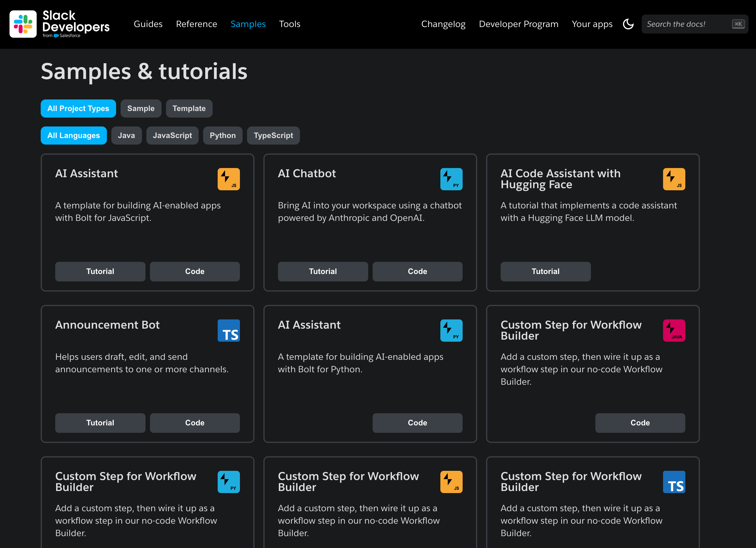Click the PY Bolt icon on AI Chatbot card
756x548 pixels.
click(x=451, y=179)
